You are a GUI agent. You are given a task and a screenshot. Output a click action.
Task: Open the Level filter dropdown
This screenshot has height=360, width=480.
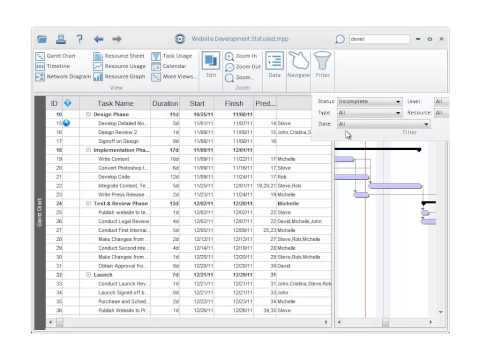point(441,101)
